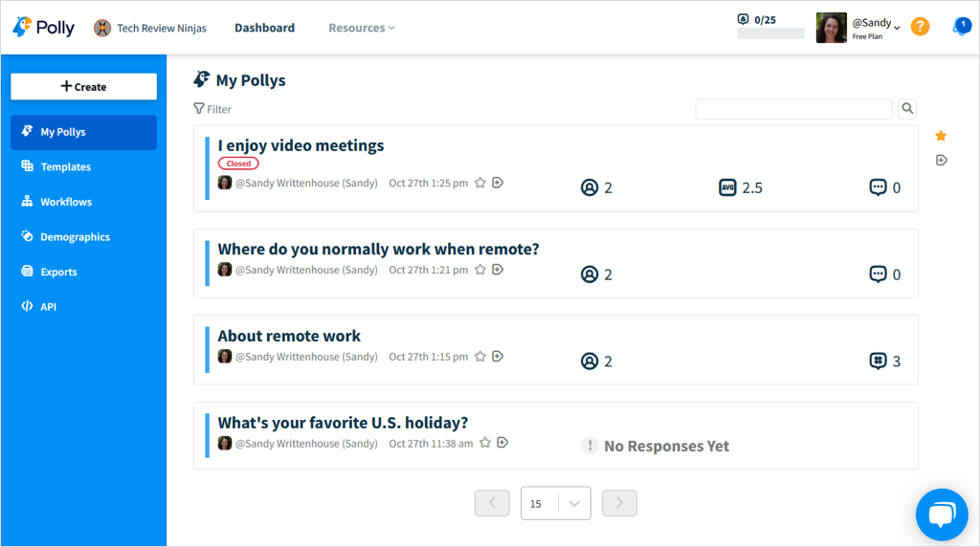Star the 'I enjoy video meetings' polly
980x547 pixels.
coord(480,183)
